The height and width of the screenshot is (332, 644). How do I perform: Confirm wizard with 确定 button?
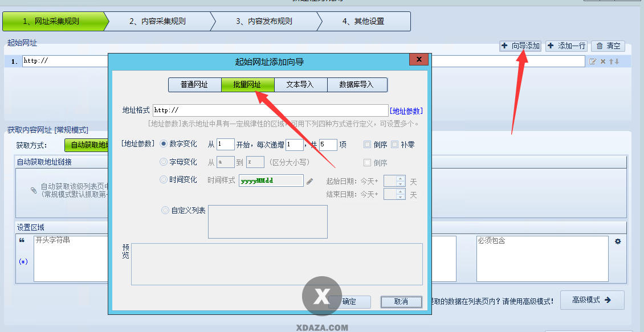click(349, 302)
